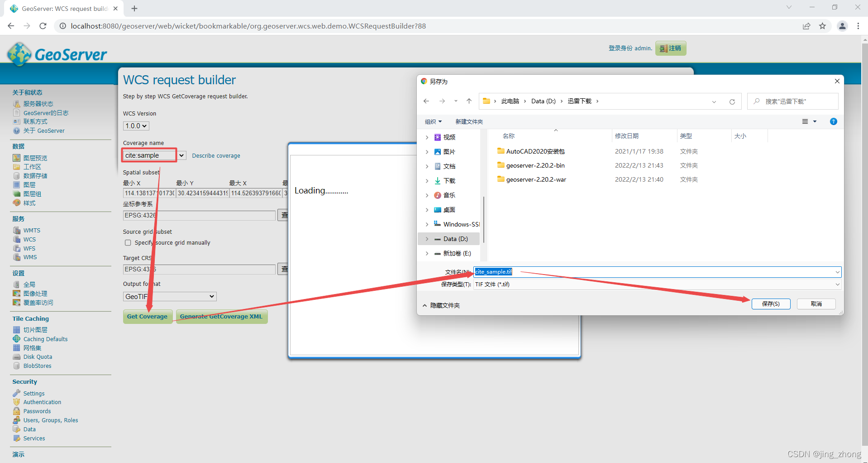The width and height of the screenshot is (868, 463).
Task: Click the Caching Defaults globe icon
Action: (x=17, y=339)
